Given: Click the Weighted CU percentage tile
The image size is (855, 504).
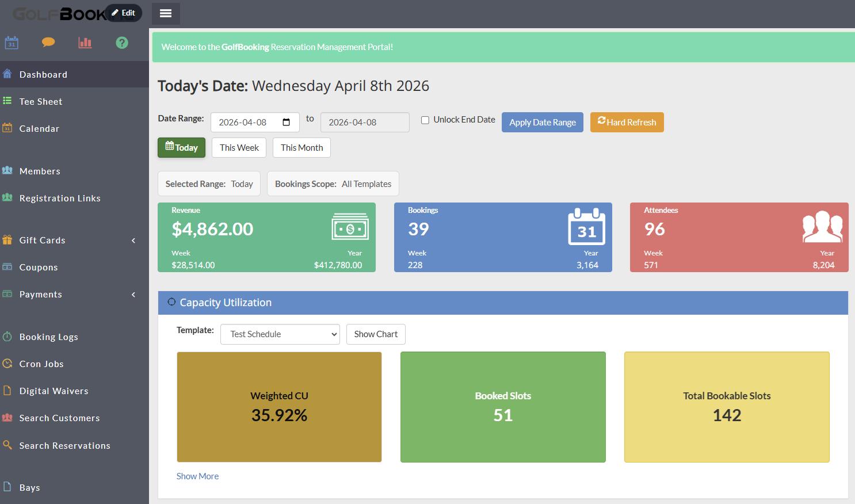Looking at the screenshot, I should [x=279, y=407].
